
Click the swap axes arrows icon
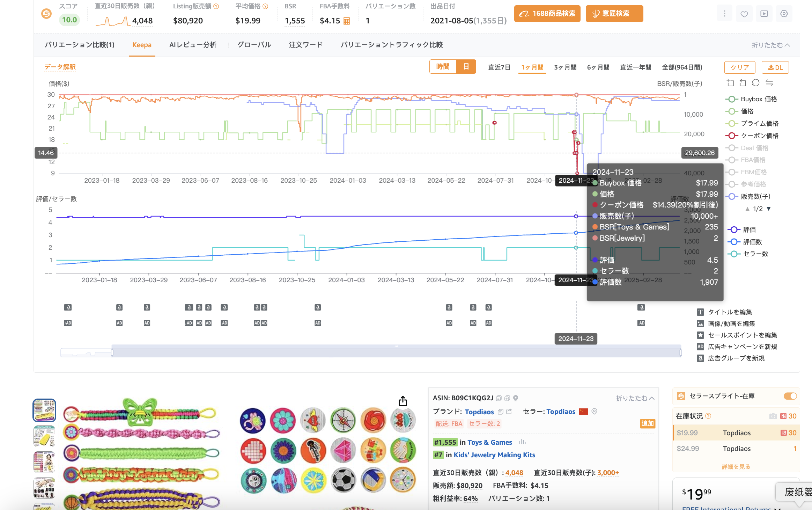[769, 83]
